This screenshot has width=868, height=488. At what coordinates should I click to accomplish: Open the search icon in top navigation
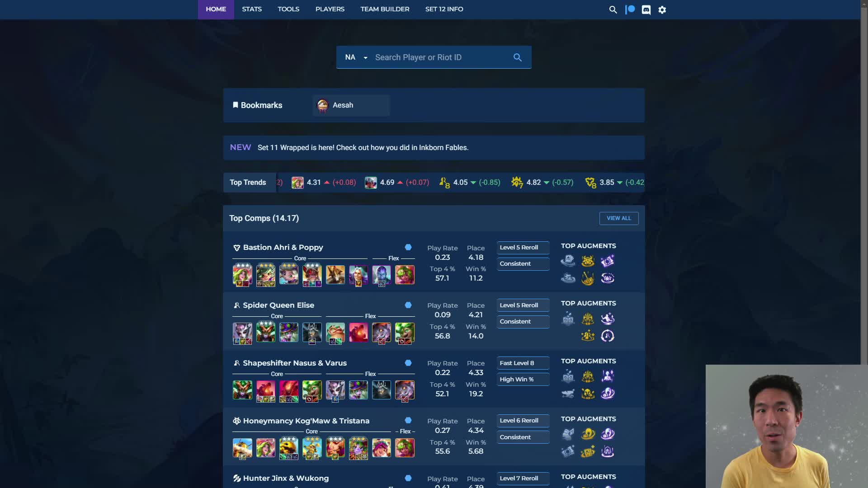pos(613,9)
